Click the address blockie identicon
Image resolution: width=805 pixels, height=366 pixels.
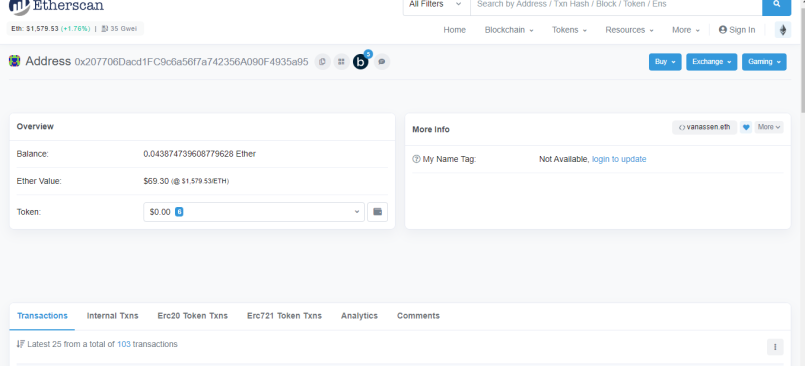14,61
